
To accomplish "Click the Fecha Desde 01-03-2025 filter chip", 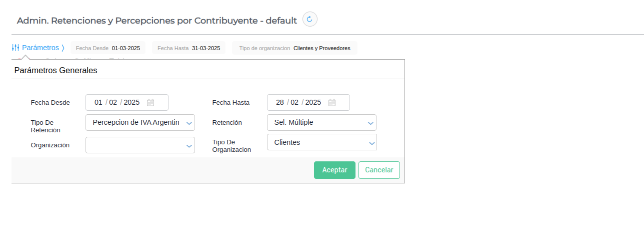I will click(x=108, y=48).
